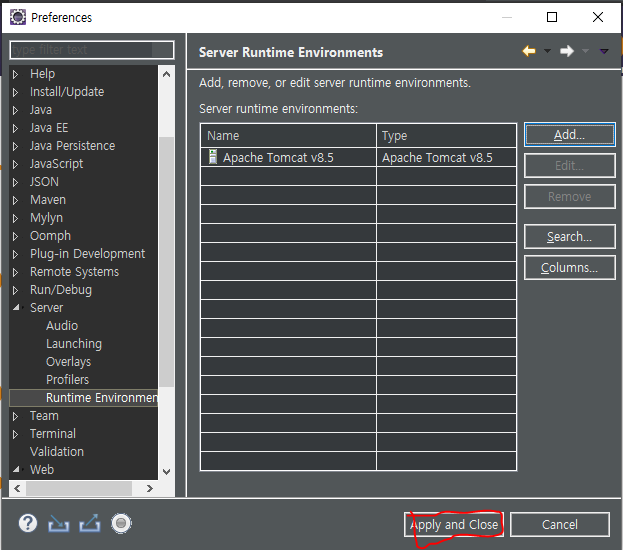Select the Apache Tomcat v8.5 name cell
The image size is (623, 550).
point(288,157)
